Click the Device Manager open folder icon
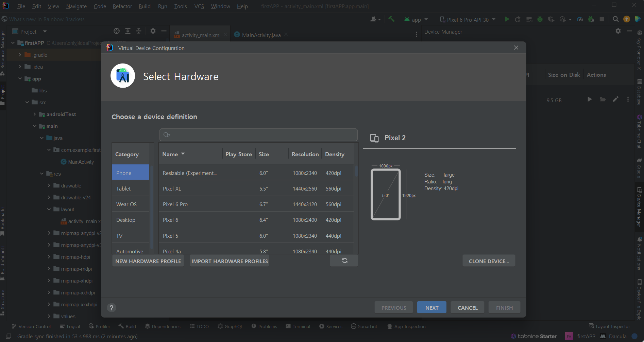Image resolution: width=644 pixels, height=342 pixels. (x=603, y=100)
